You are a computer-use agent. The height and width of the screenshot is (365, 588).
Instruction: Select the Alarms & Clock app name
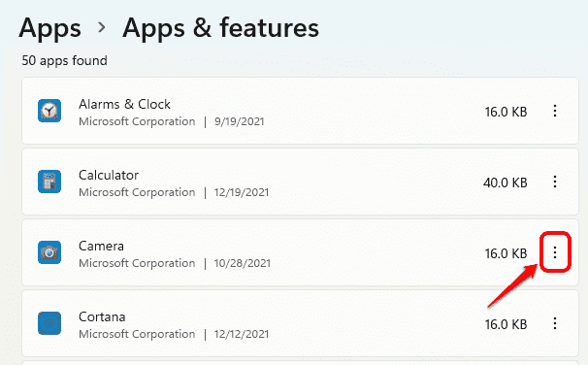pyautogui.click(x=124, y=104)
